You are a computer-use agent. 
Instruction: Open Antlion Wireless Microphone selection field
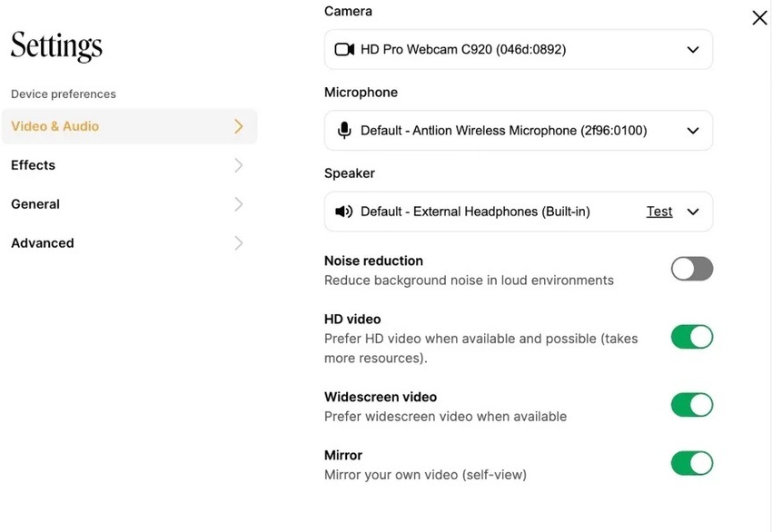[x=519, y=131]
